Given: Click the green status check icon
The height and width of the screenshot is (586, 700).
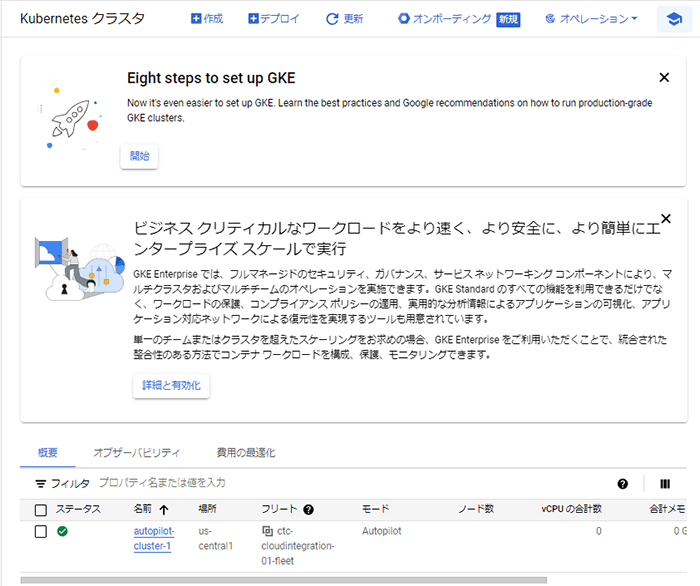Looking at the screenshot, I should [62, 531].
